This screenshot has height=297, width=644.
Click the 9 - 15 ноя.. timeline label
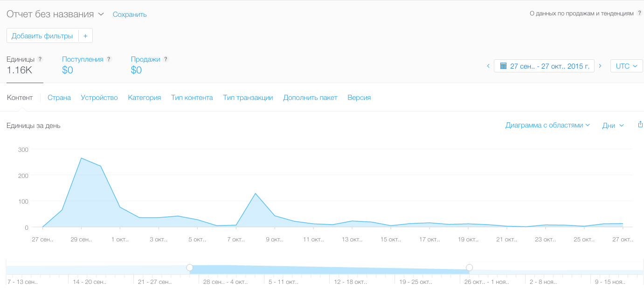click(x=610, y=282)
